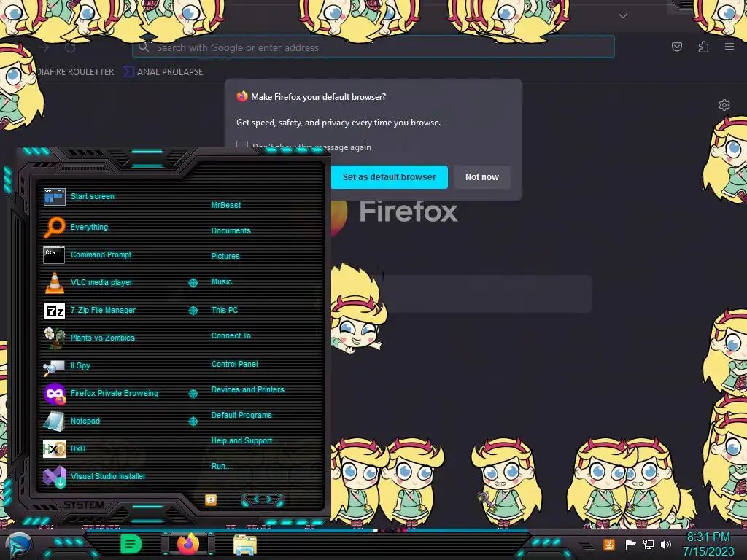Focus the Firefox address bar

pyautogui.click(x=373, y=47)
